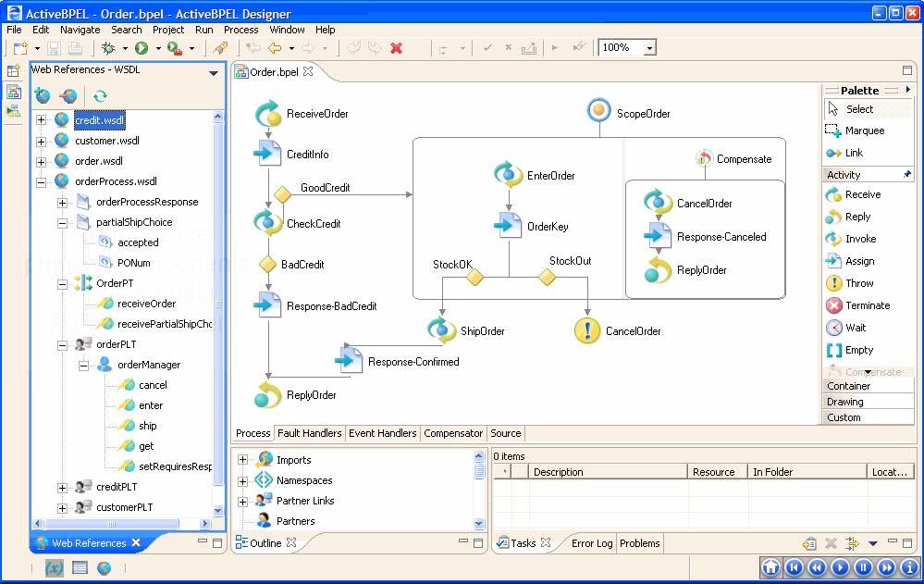Viewport: 924px width, 584px height.
Task: Switch to the Fault Handlers tab
Action: pos(309,433)
